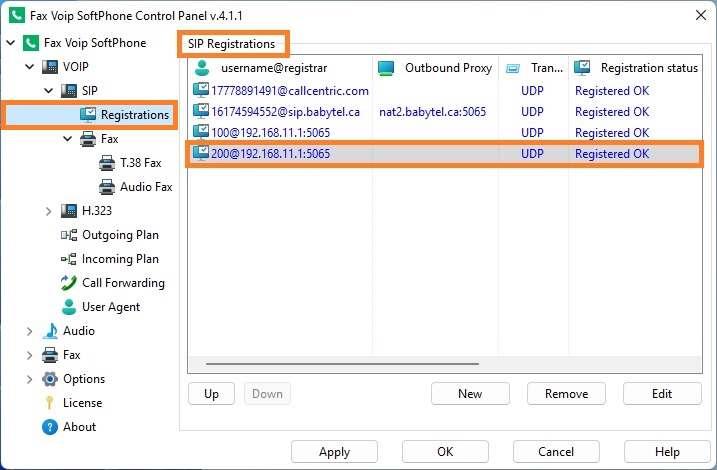Click UDP transport of callcentric.com row
This screenshot has width=717, height=470.
click(x=532, y=91)
